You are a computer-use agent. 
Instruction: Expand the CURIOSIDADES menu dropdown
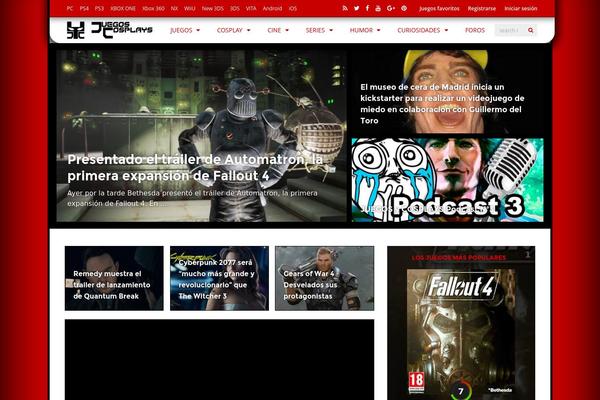pyautogui.click(x=422, y=30)
